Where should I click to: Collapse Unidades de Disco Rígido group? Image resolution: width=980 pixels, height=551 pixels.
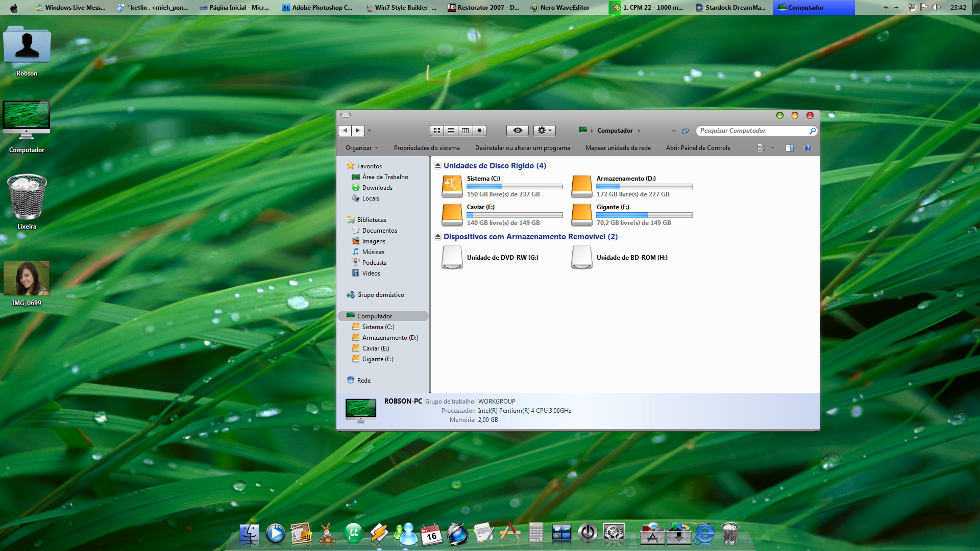point(438,166)
